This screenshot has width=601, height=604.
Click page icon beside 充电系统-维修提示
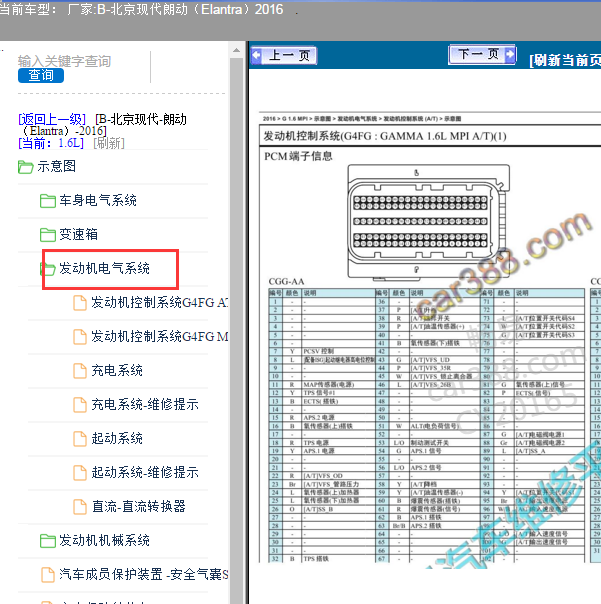point(80,404)
